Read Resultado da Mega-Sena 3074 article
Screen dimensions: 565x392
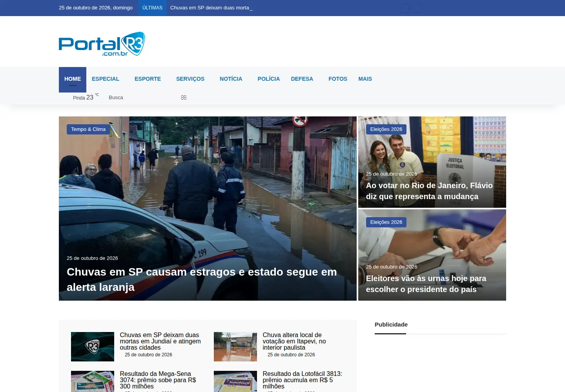[x=158, y=380]
